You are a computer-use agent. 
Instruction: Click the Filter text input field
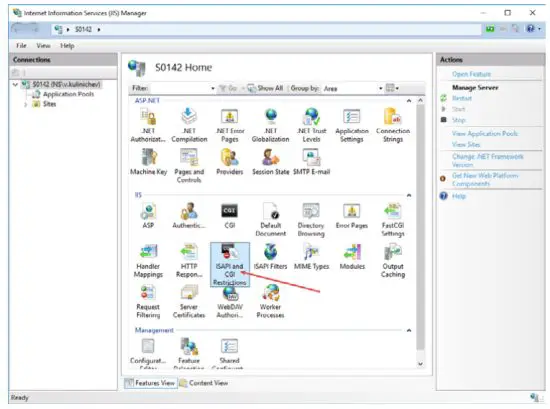click(179, 88)
